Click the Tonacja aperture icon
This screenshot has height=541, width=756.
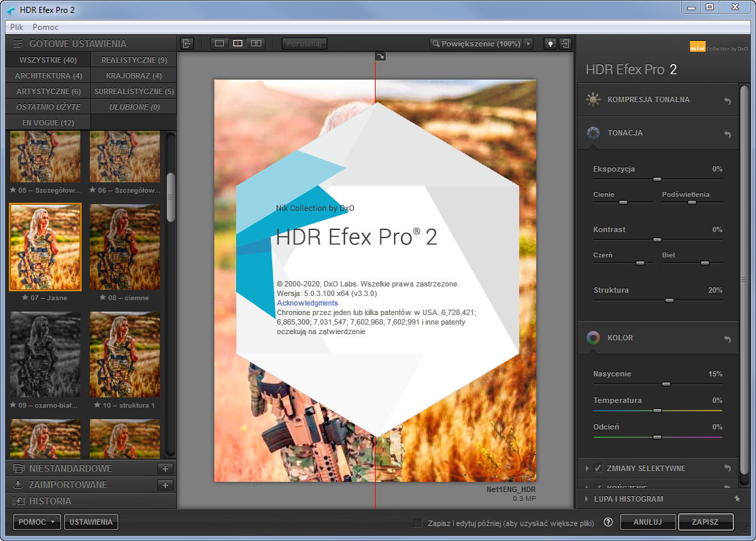[593, 133]
